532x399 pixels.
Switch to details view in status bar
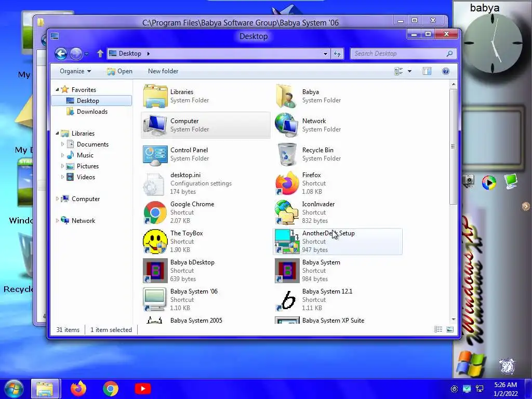[x=438, y=329]
